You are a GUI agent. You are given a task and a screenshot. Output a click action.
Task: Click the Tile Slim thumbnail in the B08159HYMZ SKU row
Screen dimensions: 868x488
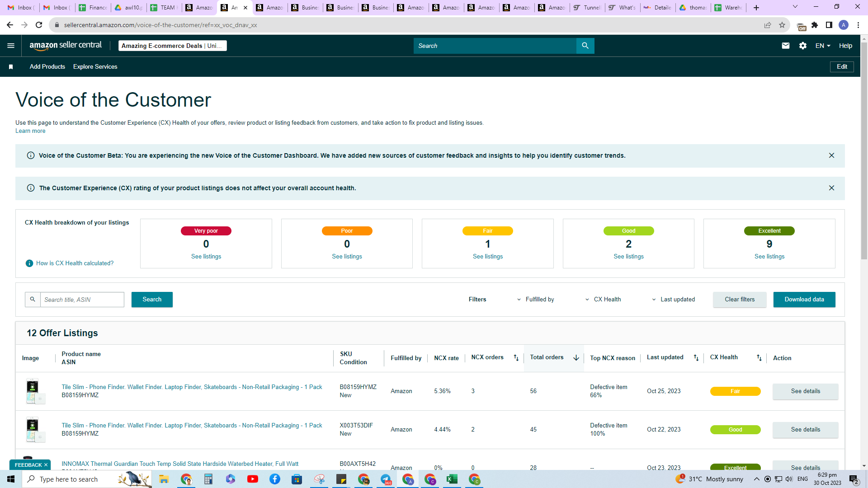point(35,391)
